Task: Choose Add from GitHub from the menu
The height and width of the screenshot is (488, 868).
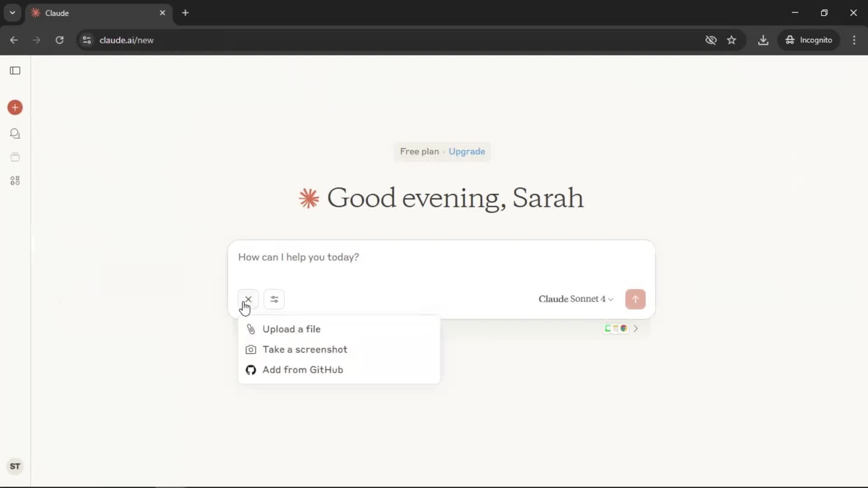Action: click(x=339, y=370)
